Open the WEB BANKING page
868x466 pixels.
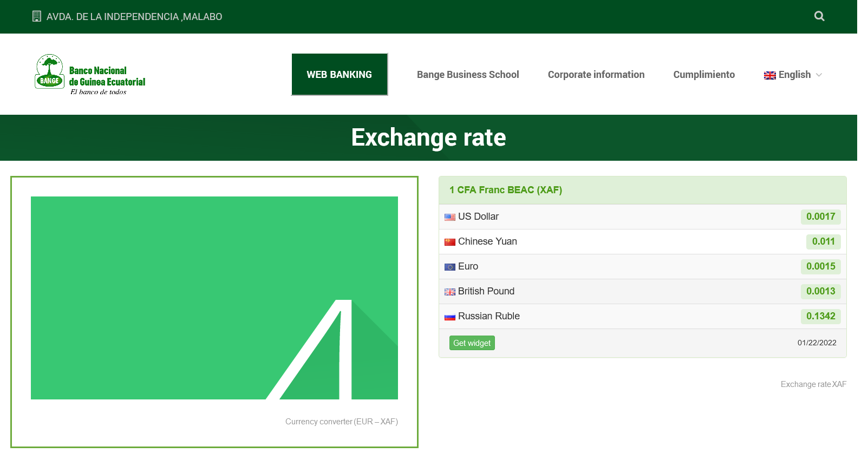(x=340, y=75)
